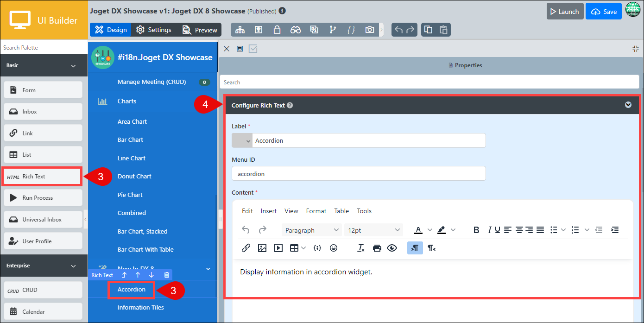644x323 pixels.
Task: Switch to the Design tab
Action: (111, 30)
